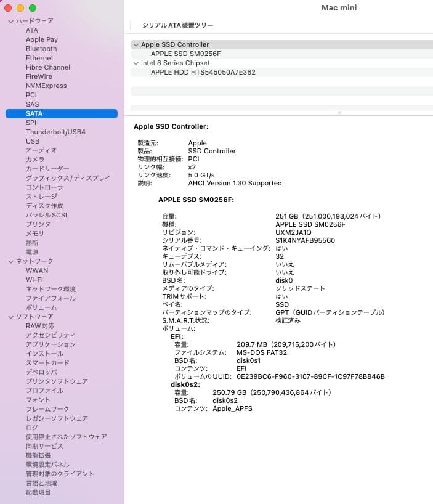Collapse the ハードウェア section chevron
Viewport: 433px width, 504px height.
point(11,21)
